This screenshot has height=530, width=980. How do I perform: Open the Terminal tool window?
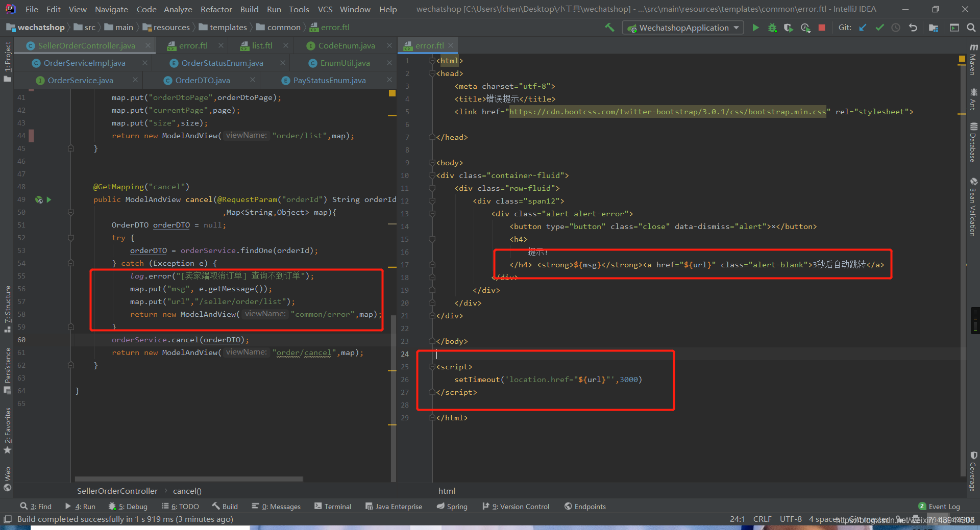click(333, 507)
